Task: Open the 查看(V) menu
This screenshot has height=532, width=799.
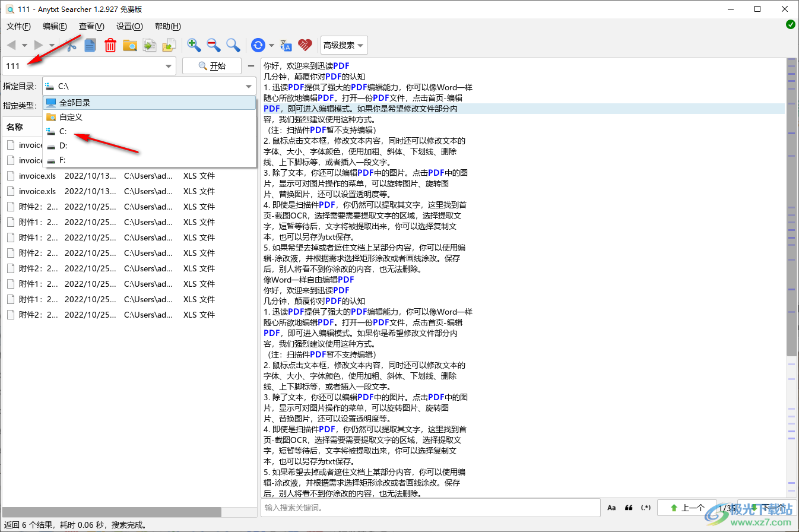Action: coord(91,26)
